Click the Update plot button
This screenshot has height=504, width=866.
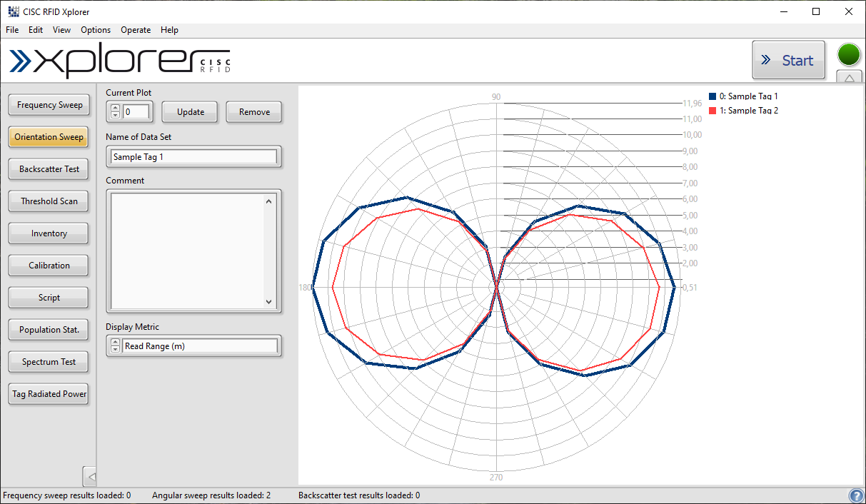pyautogui.click(x=191, y=112)
